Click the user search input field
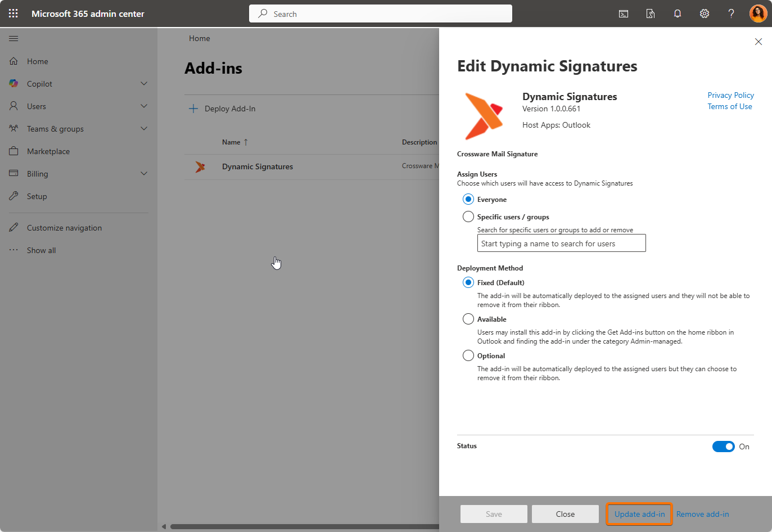The image size is (772, 532). click(x=561, y=244)
